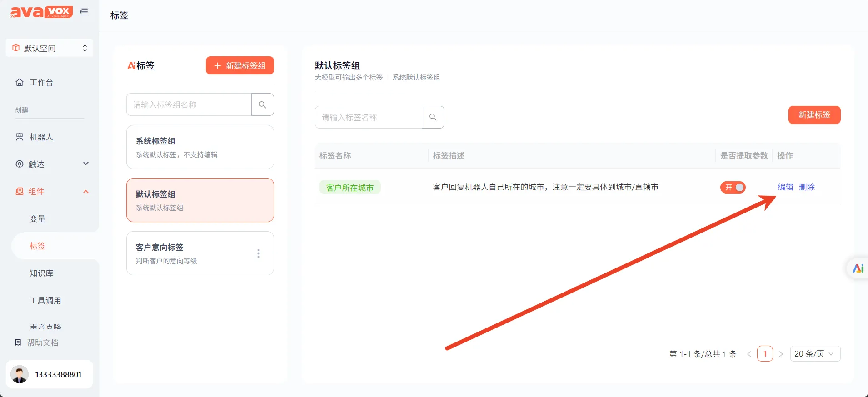The image size is (868, 397).
Task: Open the 默认空间 workspace switcher
Action: pyautogui.click(x=50, y=48)
